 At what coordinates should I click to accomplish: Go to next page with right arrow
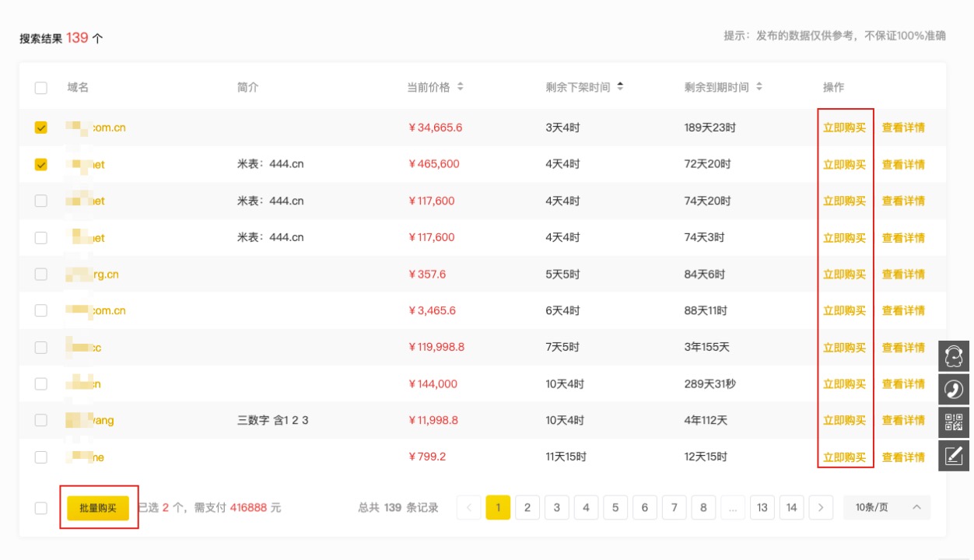(821, 508)
